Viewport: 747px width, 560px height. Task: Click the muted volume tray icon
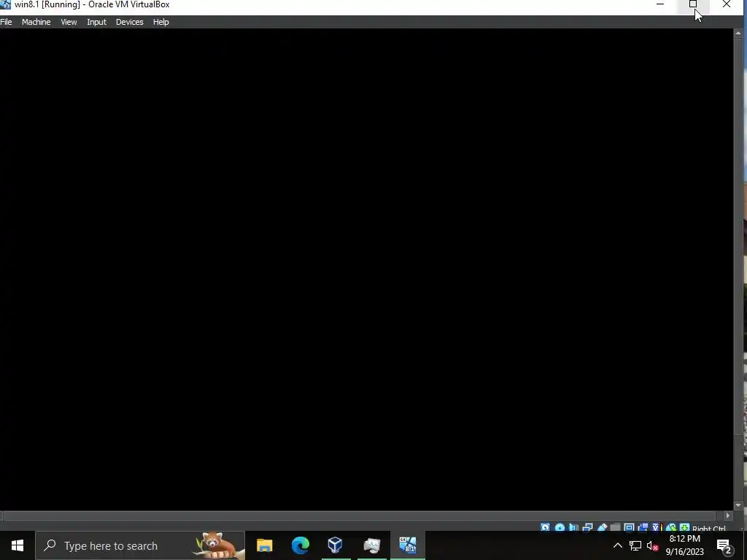[x=652, y=545]
